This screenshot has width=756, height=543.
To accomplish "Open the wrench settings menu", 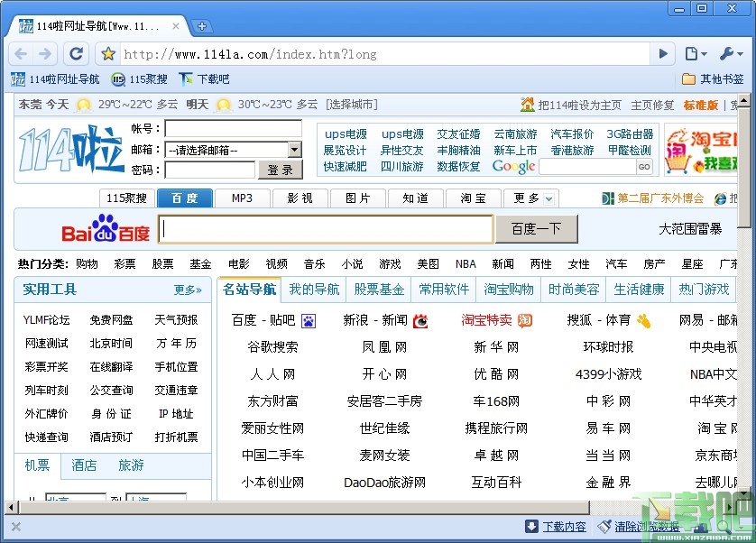I will (x=732, y=53).
